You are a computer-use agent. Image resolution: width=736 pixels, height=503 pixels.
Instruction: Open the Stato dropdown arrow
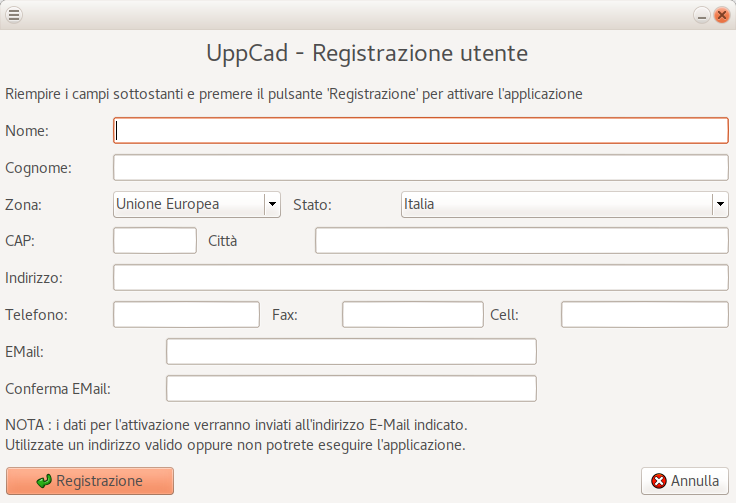click(x=719, y=204)
